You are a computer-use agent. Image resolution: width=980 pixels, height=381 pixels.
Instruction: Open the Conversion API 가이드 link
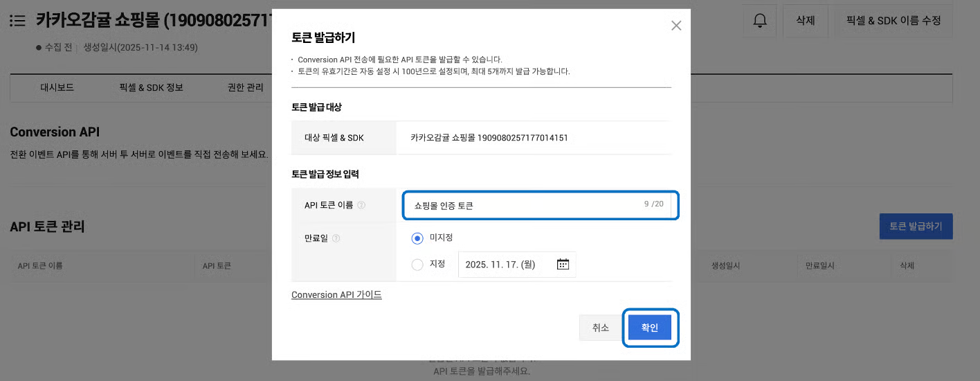(336, 295)
